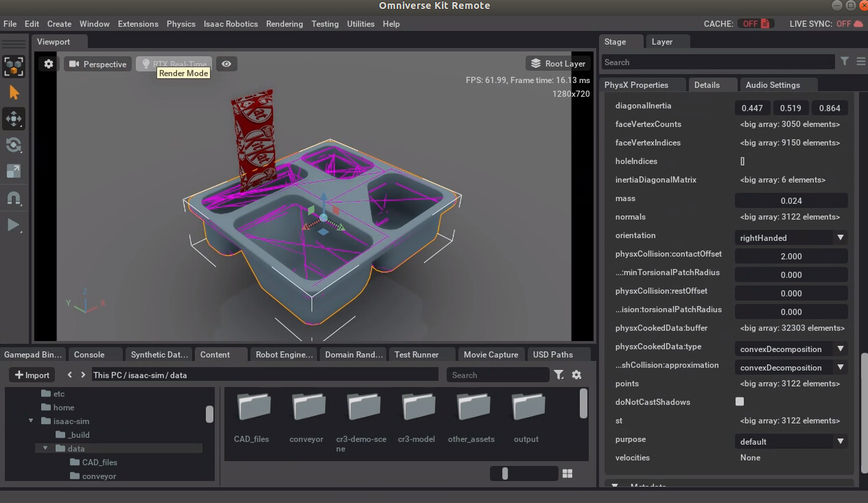This screenshot has width=868, height=503.
Task: Collapse the isaac-sim folder in the tree
Action: click(x=30, y=421)
